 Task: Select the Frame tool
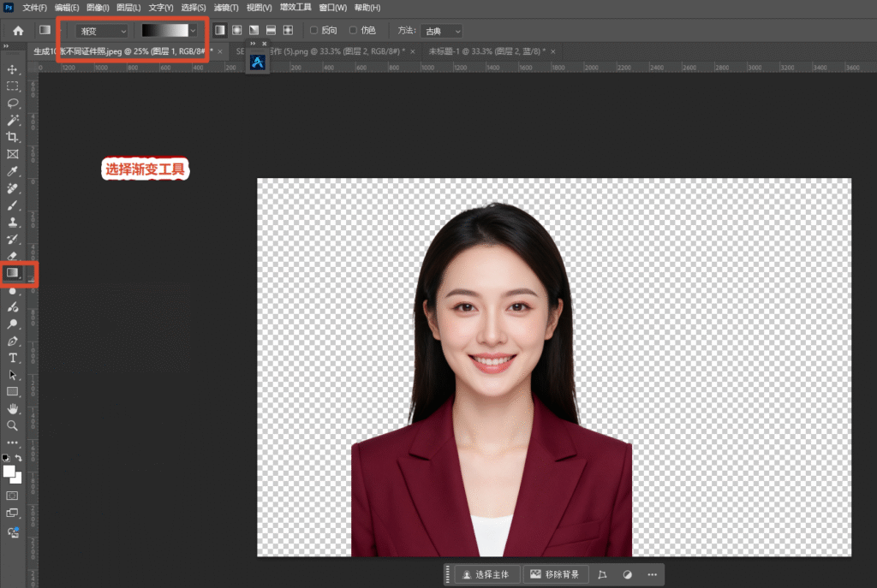12,154
